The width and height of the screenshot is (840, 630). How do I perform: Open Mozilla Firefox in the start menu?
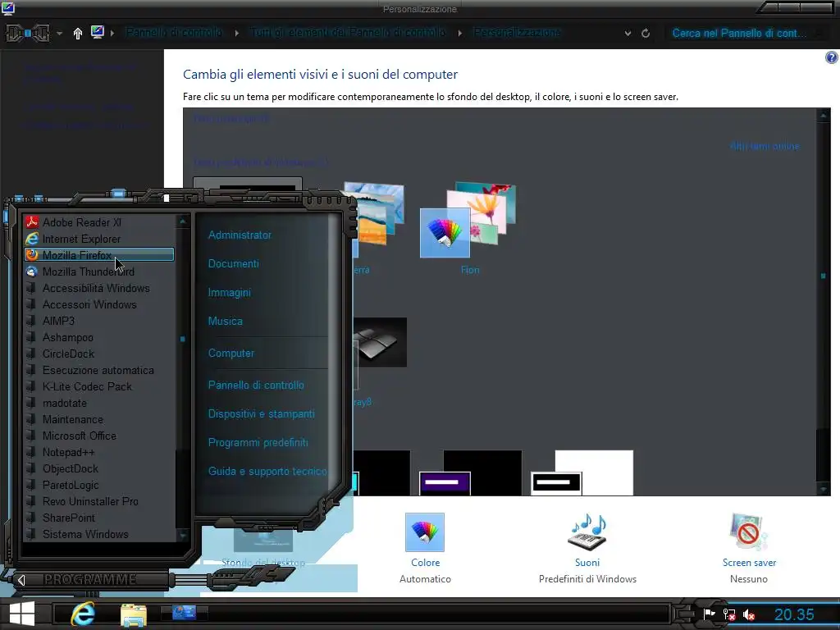tap(99, 255)
